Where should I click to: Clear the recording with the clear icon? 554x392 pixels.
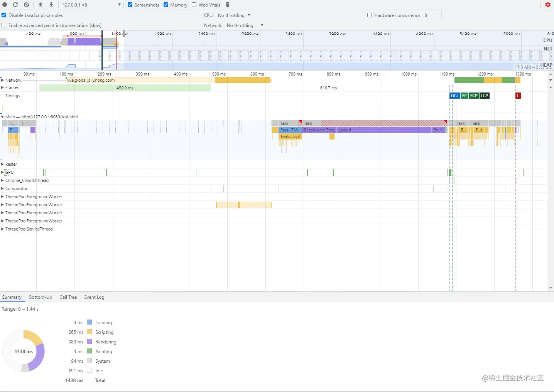tap(26, 5)
